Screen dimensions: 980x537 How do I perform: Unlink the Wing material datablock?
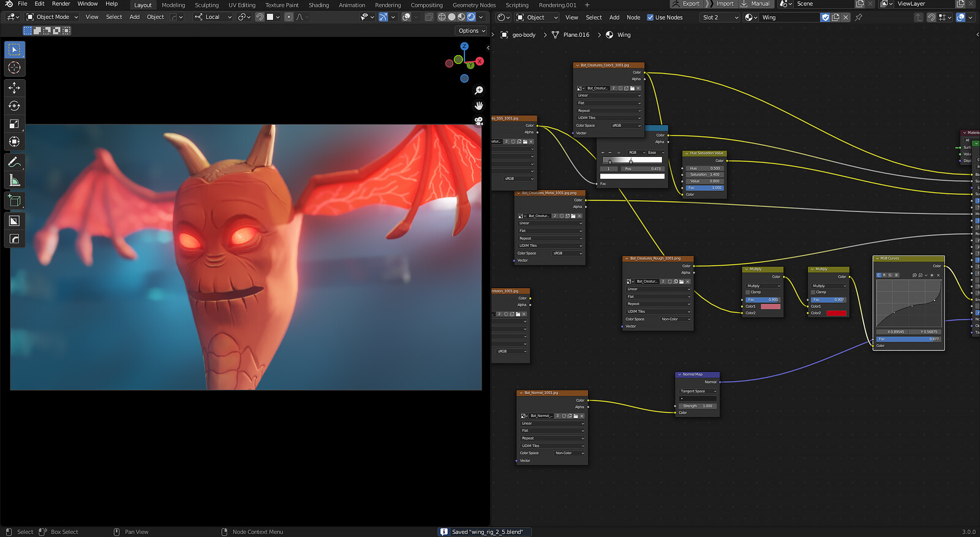(x=846, y=17)
